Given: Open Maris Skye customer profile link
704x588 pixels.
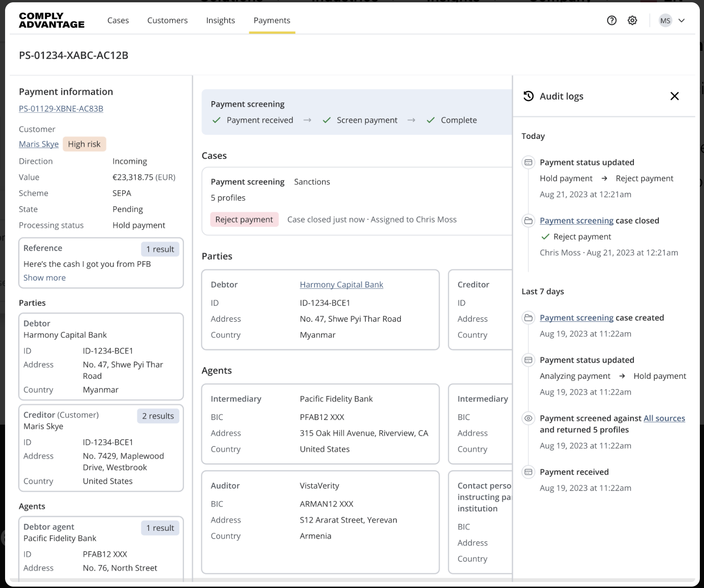Looking at the screenshot, I should (39, 144).
